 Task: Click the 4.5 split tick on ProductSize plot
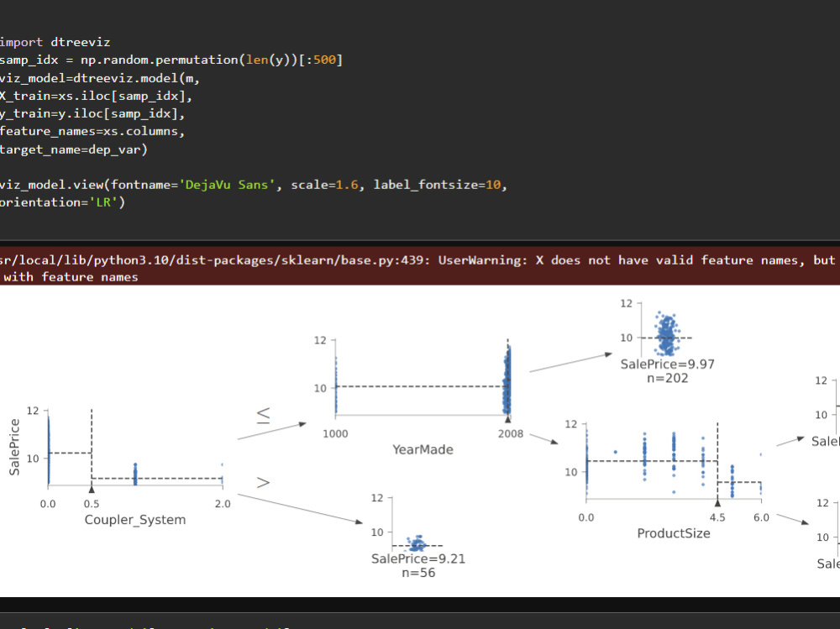pos(717,517)
